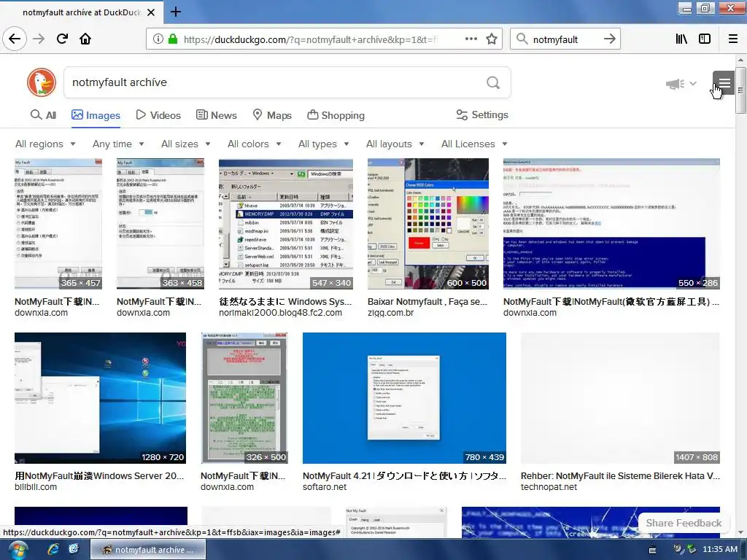Image resolution: width=747 pixels, height=560 pixels.
Task: Click the Rehber: NotMyFault result title
Action: (x=620, y=475)
